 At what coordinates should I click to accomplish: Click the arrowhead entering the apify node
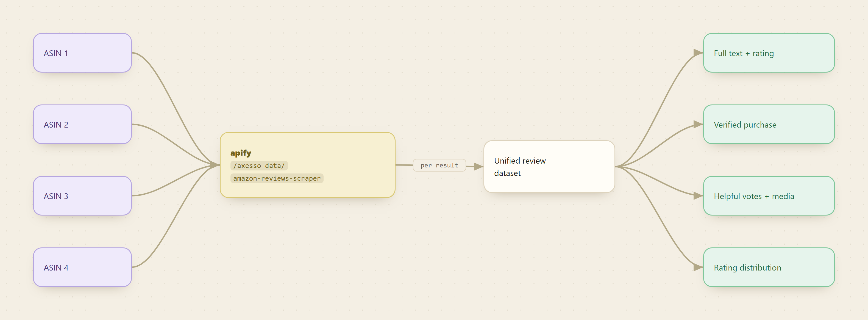(215, 165)
